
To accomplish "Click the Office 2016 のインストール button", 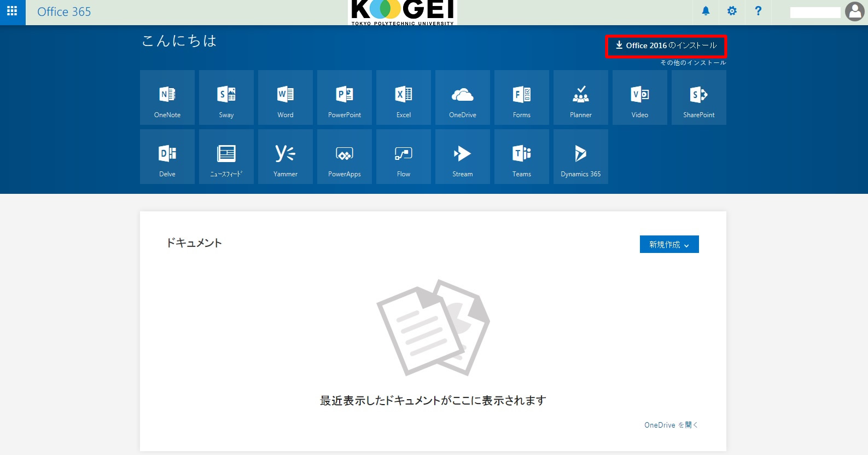I will [666, 46].
